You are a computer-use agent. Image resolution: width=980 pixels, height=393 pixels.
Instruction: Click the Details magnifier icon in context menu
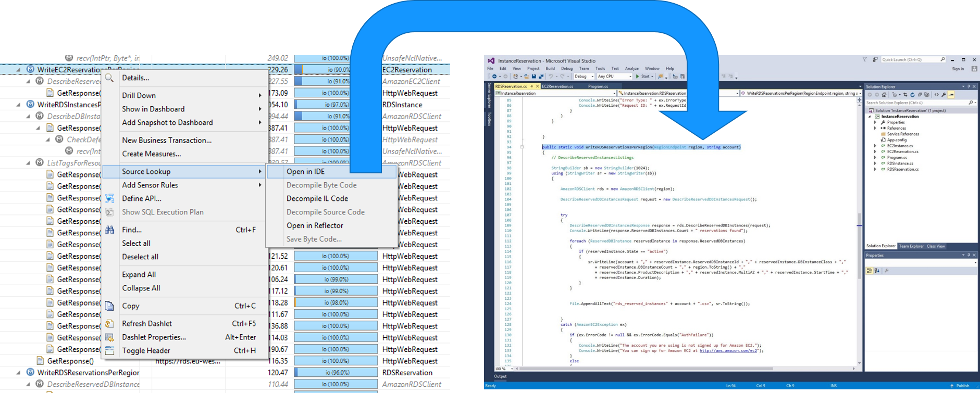109,78
